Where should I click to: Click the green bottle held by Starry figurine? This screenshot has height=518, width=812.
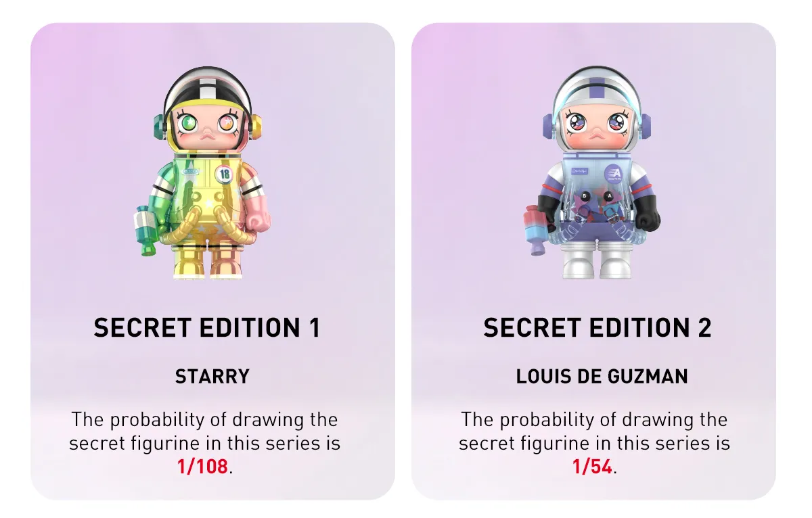147,231
